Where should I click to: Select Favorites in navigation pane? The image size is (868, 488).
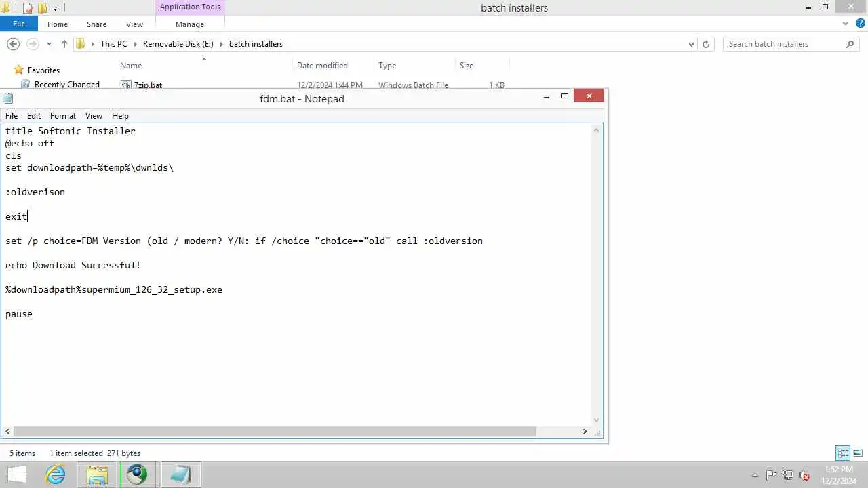point(43,70)
